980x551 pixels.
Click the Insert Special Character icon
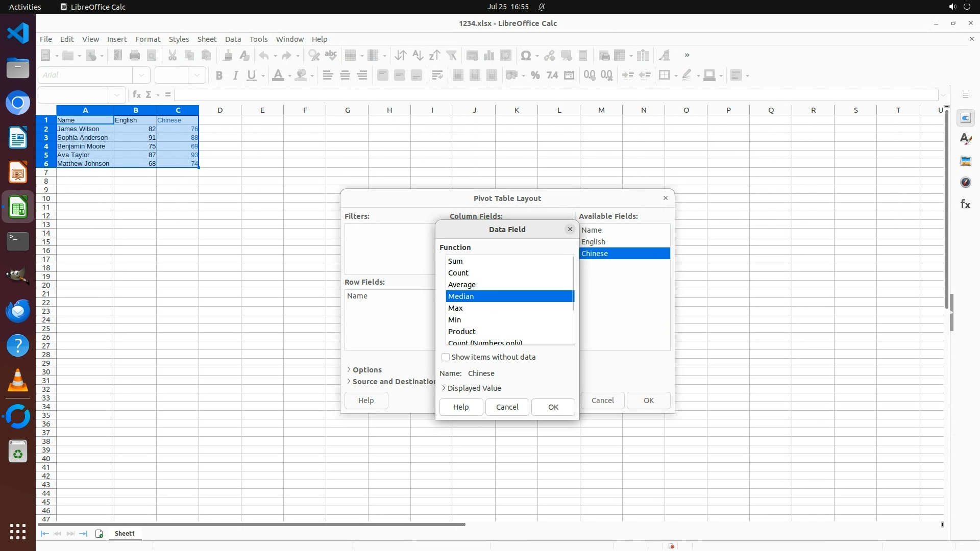pos(525,56)
